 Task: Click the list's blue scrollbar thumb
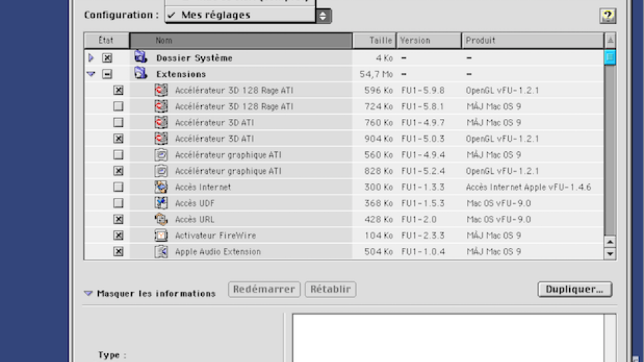coord(610,57)
